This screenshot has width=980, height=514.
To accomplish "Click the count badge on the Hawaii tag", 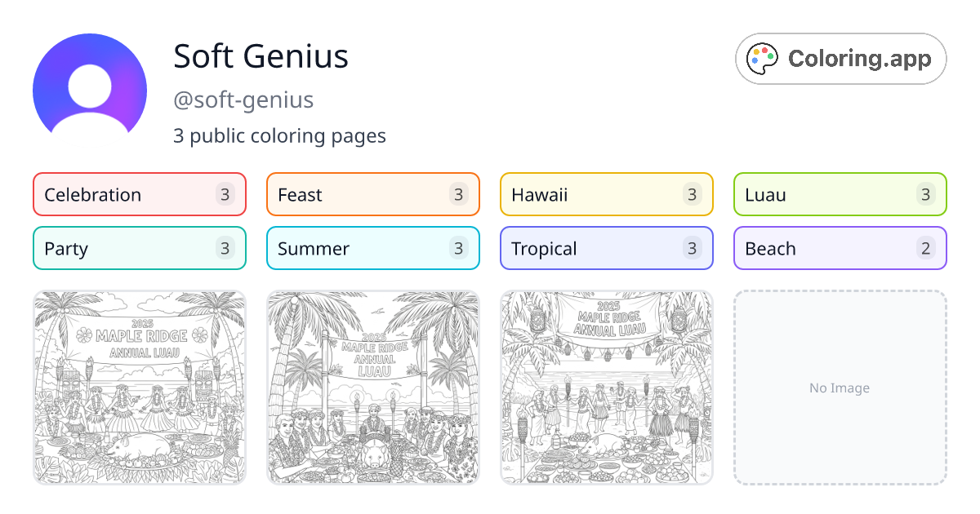I will coord(693,194).
